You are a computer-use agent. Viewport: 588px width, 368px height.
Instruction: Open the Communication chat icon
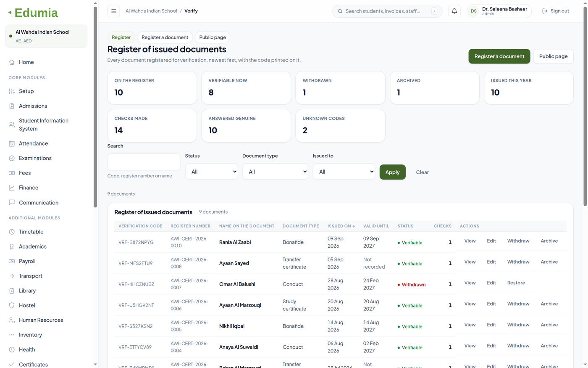pyautogui.click(x=12, y=202)
